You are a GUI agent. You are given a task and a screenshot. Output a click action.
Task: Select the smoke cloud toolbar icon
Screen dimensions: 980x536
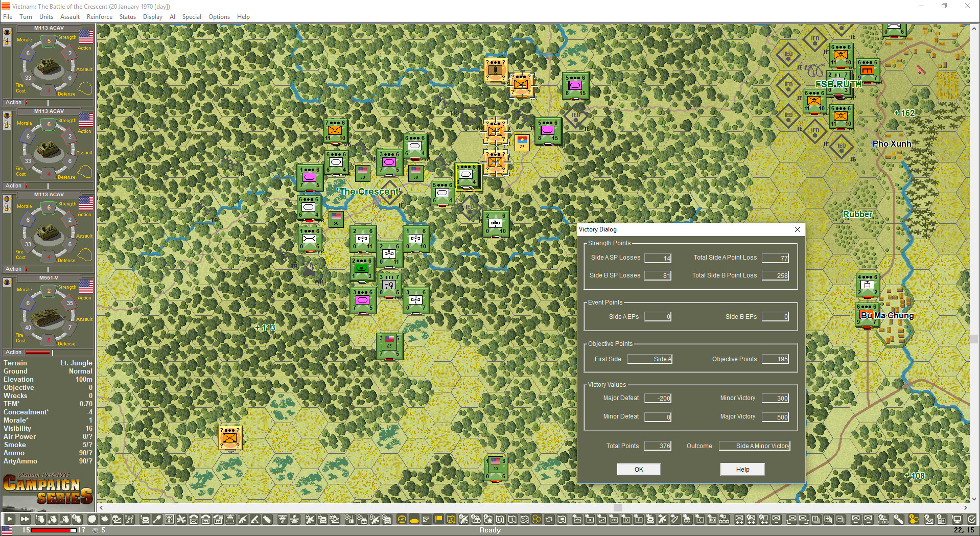tap(92, 519)
